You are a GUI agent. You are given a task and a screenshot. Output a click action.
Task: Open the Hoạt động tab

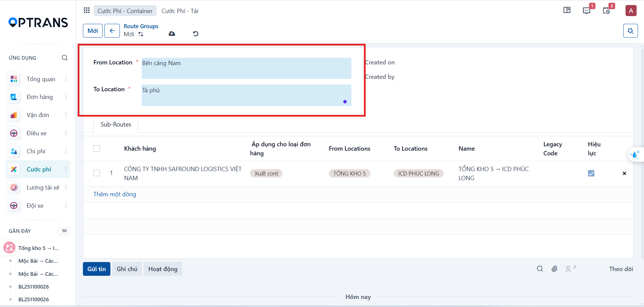[x=163, y=269]
